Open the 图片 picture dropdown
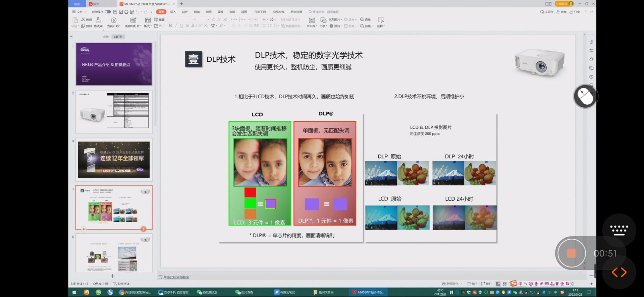 [x=336, y=19]
